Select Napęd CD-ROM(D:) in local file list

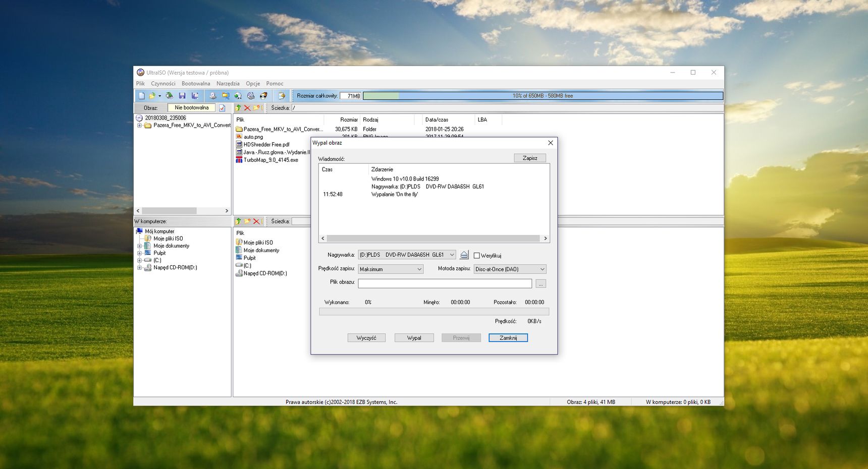click(x=265, y=273)
